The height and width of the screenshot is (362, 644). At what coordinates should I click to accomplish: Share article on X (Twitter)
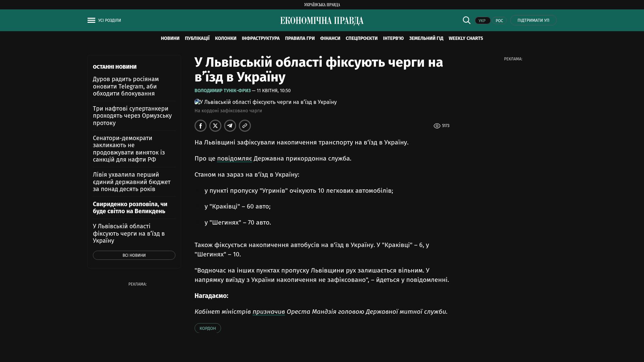(215, 126)
